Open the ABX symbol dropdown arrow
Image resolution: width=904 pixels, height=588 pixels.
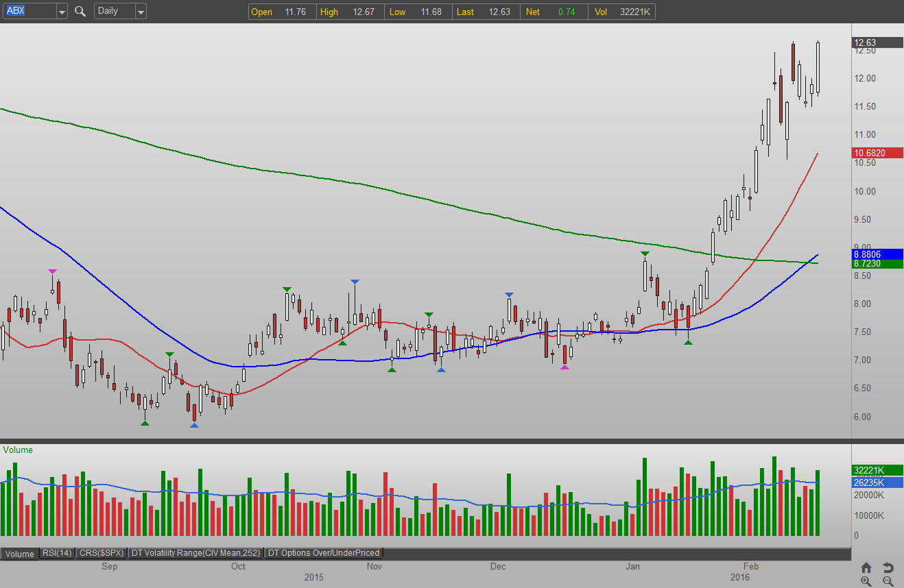(62, 11)
